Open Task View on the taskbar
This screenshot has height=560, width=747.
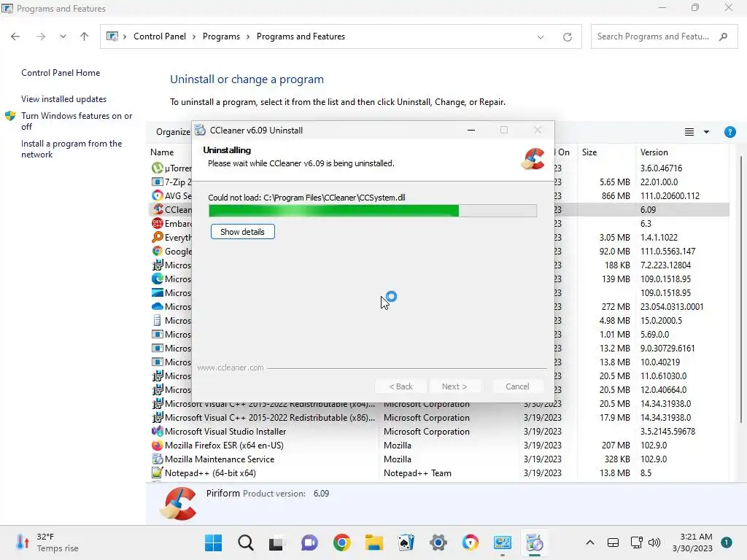tap(276, 542)
